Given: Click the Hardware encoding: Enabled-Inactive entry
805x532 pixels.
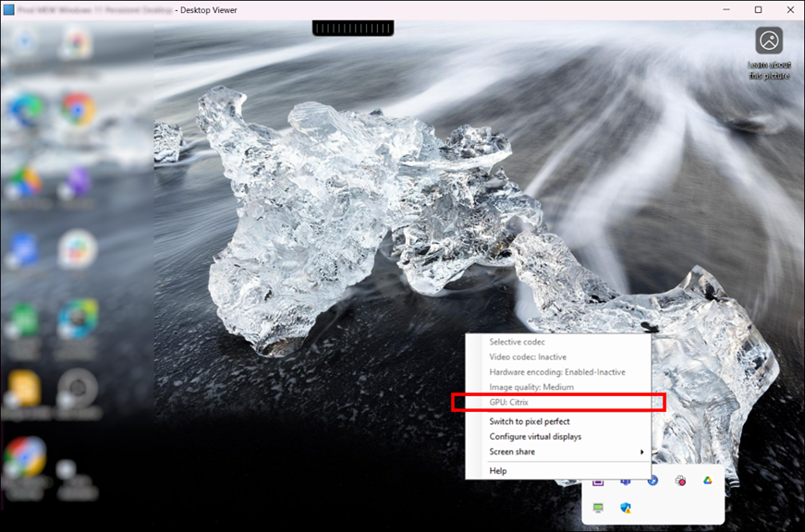Looking at the screenshot, I should tap(557, 372).
